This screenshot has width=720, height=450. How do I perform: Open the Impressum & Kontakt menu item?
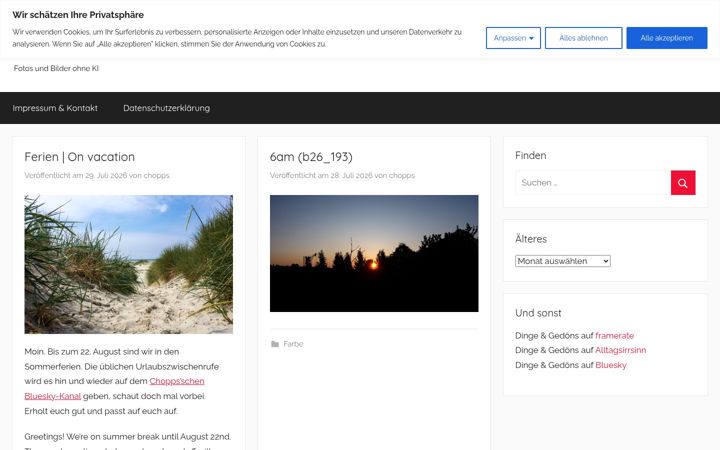pos(55,108)
